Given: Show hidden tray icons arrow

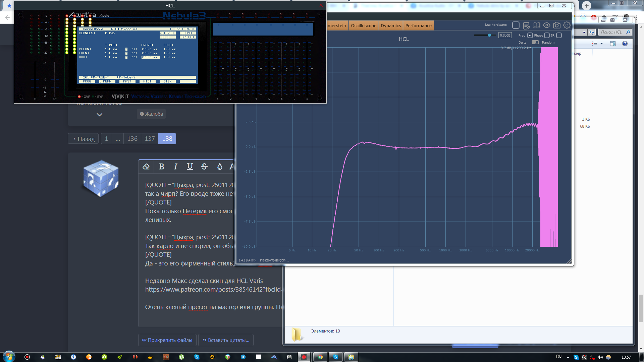Looking at the screenshot, I should pos(568,357).
